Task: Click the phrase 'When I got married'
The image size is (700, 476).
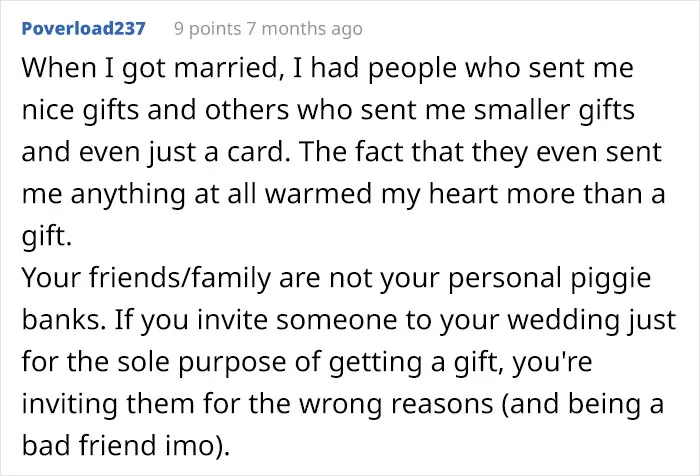Action: (150, 69)
